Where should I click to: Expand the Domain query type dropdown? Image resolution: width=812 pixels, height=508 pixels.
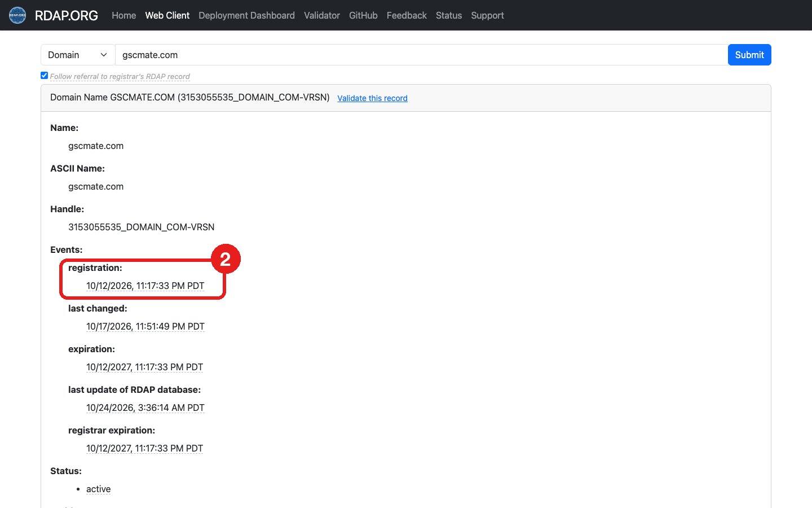pyautogui.click(x=78, y=55)
